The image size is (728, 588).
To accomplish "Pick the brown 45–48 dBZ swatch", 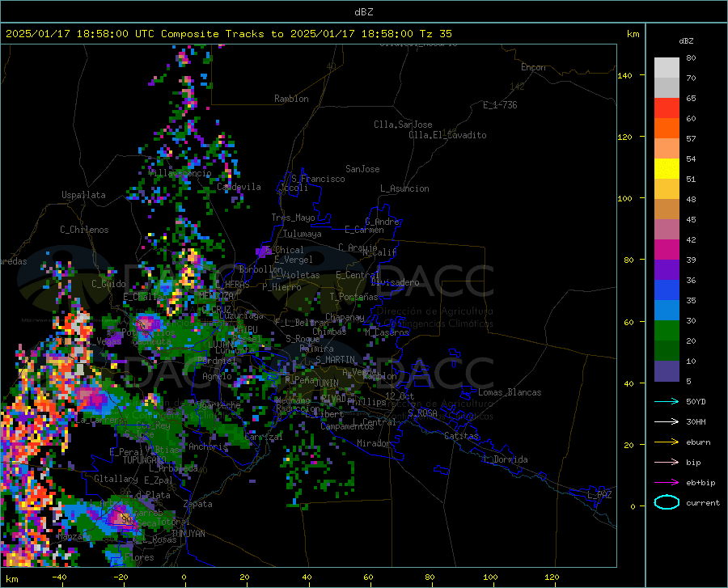I will coord(667,209).
